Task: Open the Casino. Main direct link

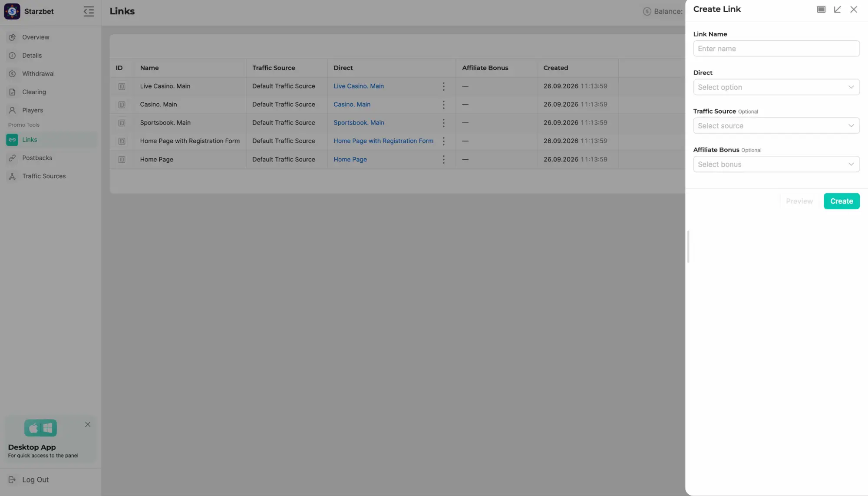Action: point(352,105)
